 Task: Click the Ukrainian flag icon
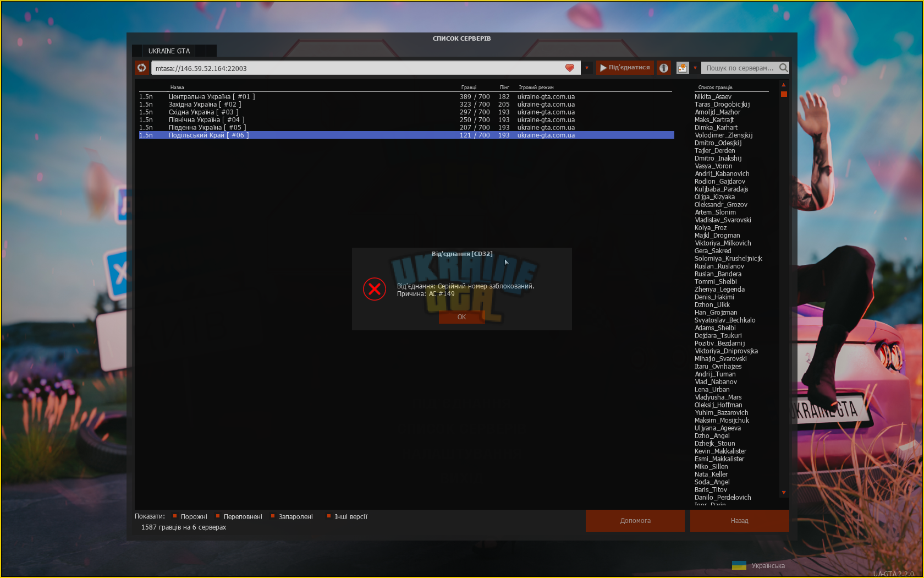739,565
